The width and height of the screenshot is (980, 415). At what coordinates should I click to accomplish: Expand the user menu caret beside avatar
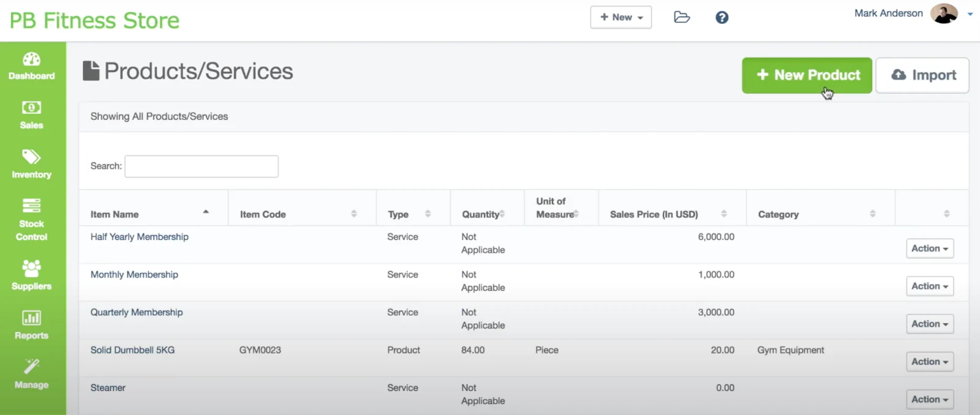[x=970, y=14]
